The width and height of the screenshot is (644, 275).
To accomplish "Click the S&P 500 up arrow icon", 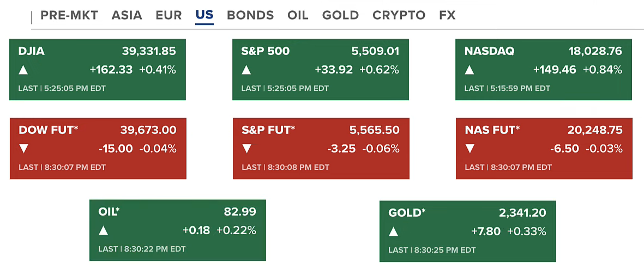I will [x=246, y=70].
